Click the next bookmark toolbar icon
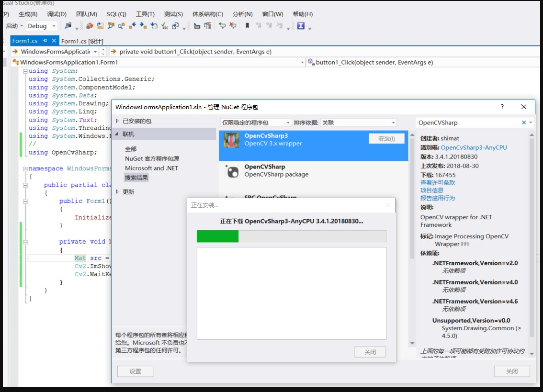543x392 pixels. pyautogui.click(x=269, y=26)
